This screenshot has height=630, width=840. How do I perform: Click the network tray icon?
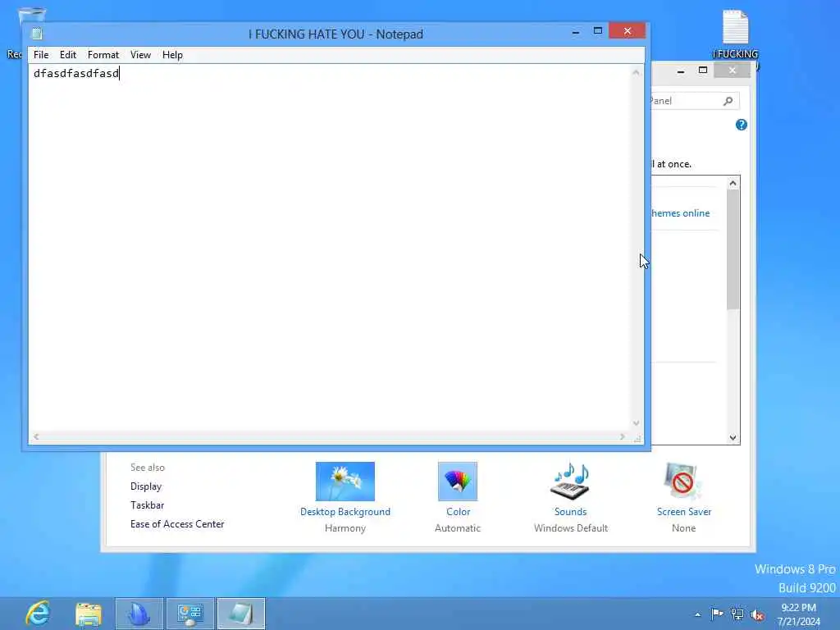(x=737, y=614)
